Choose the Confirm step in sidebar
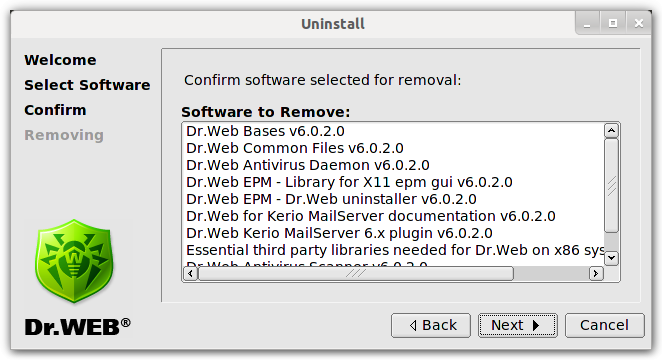662x360 pixels. pyautogui.click(x=55, y=110)
